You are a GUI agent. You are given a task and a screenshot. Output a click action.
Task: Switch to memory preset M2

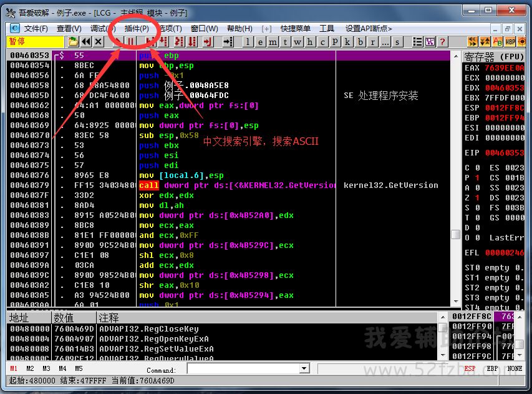click(30, 368)
